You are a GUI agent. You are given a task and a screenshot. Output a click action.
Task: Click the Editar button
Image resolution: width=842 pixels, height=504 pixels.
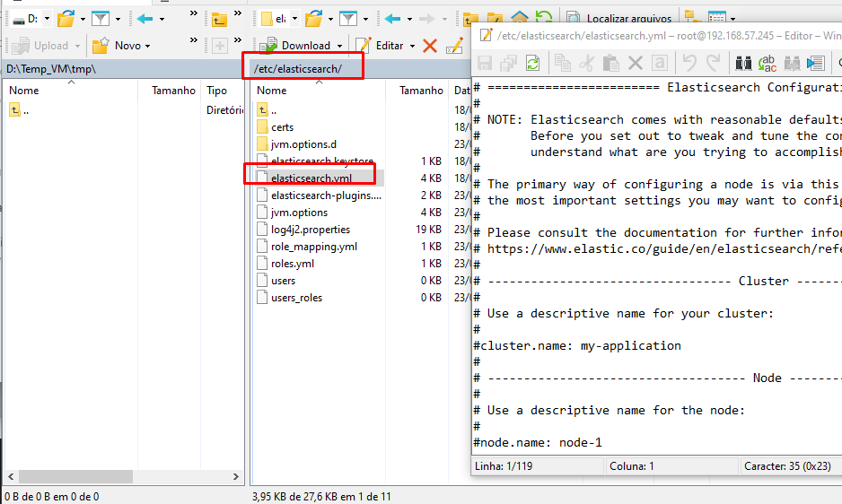(x=381, y=46)
